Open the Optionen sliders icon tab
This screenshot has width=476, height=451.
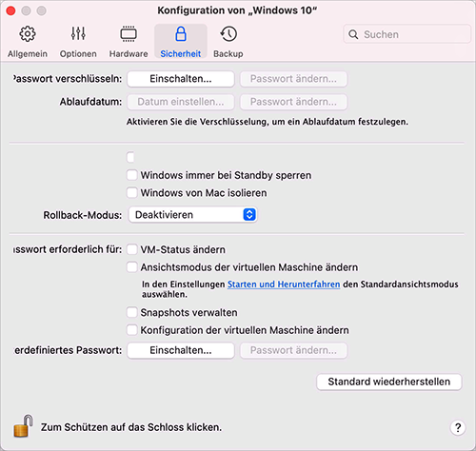point(78,42)
